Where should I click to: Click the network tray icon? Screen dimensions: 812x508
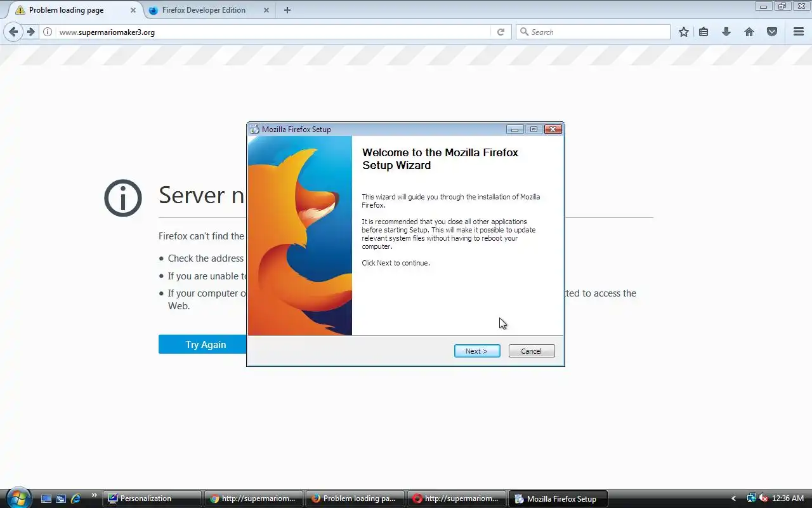pos(752,498)
